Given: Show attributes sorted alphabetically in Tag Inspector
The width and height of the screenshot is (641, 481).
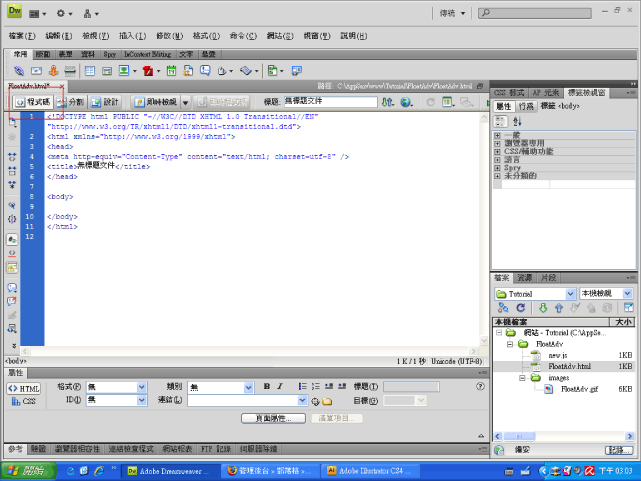Looking at the screenshot, I should (517, 121).
